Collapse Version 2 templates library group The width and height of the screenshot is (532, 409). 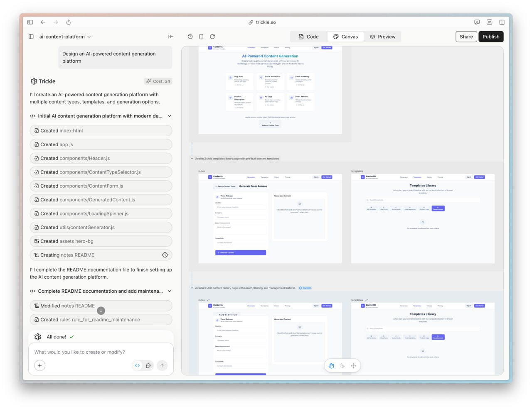click(x=192, y=159)
